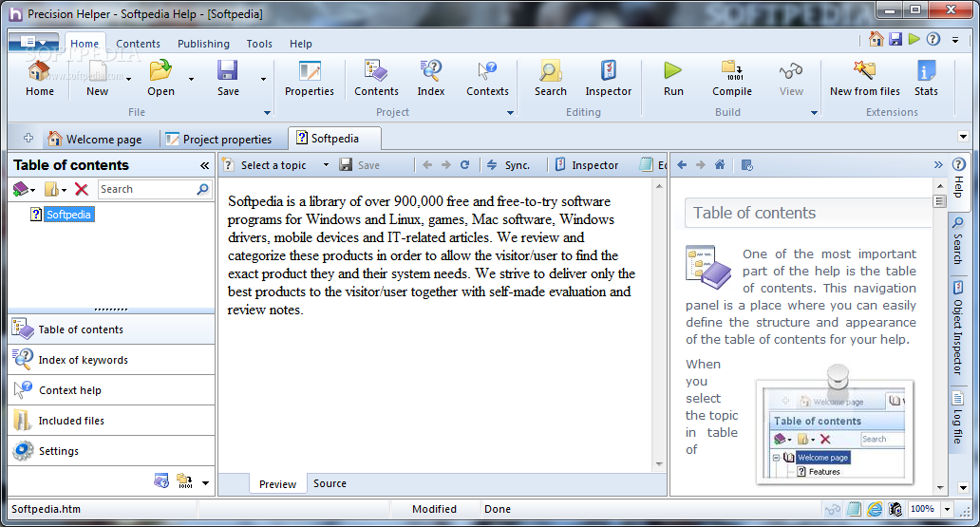Expand the Build group launcher arrow
Screen dimensions: 980x527
pos(814,113)
